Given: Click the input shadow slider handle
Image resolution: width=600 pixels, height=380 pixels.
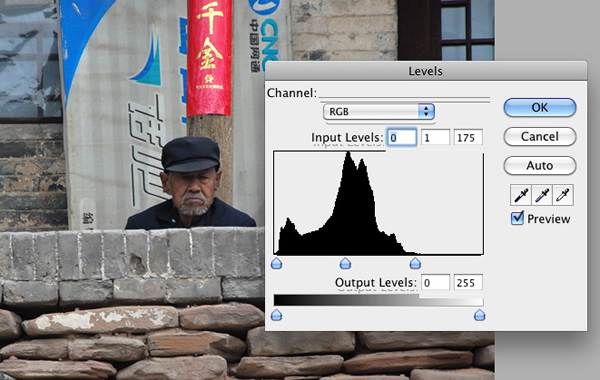Looking at the screenshot, I should coord(276,263).
